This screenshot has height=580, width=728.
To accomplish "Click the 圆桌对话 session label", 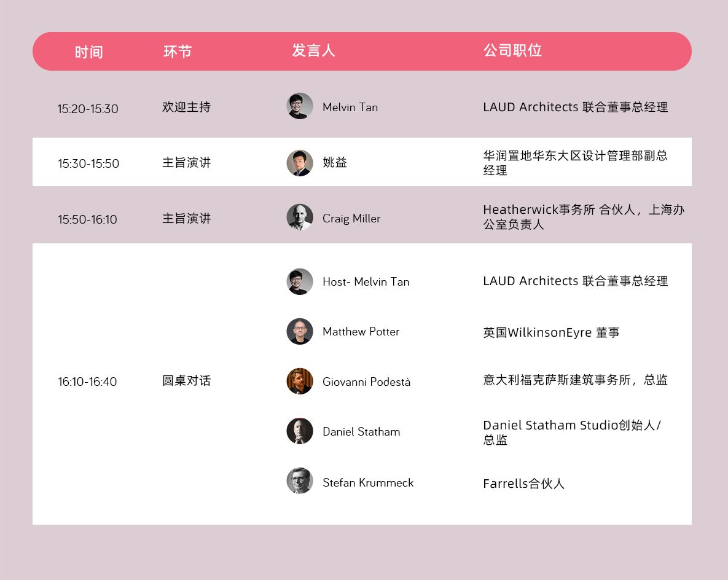I will (186, 381).
